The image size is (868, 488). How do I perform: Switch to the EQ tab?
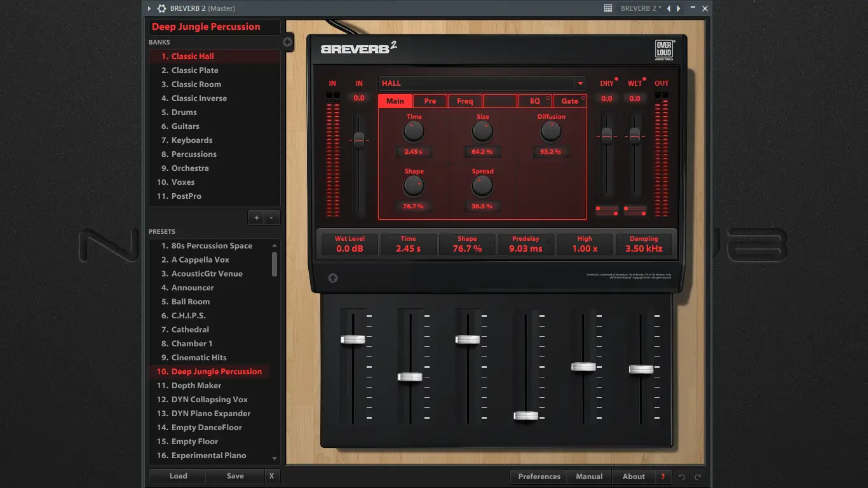pyautogui.click(x=535, y=101)
